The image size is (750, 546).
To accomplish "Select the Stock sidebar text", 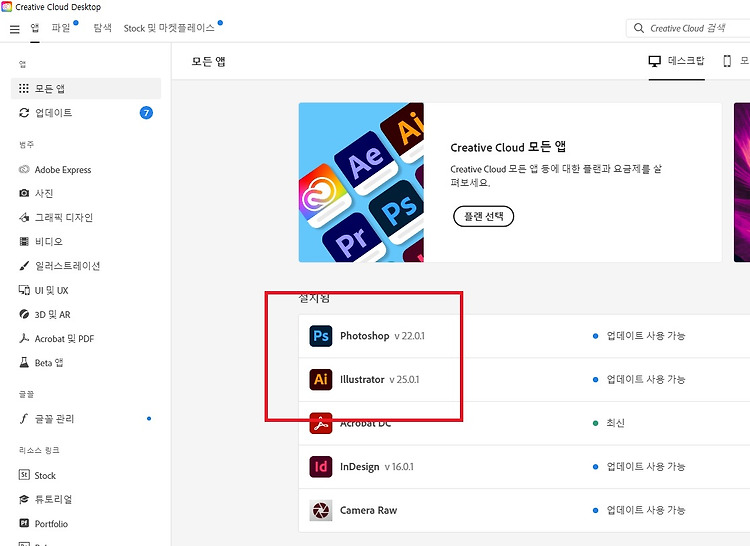I will coord(45,475).
